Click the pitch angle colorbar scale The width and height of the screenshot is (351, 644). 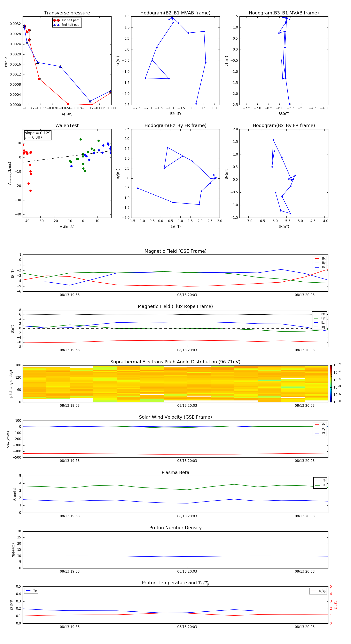coord(331,384)
